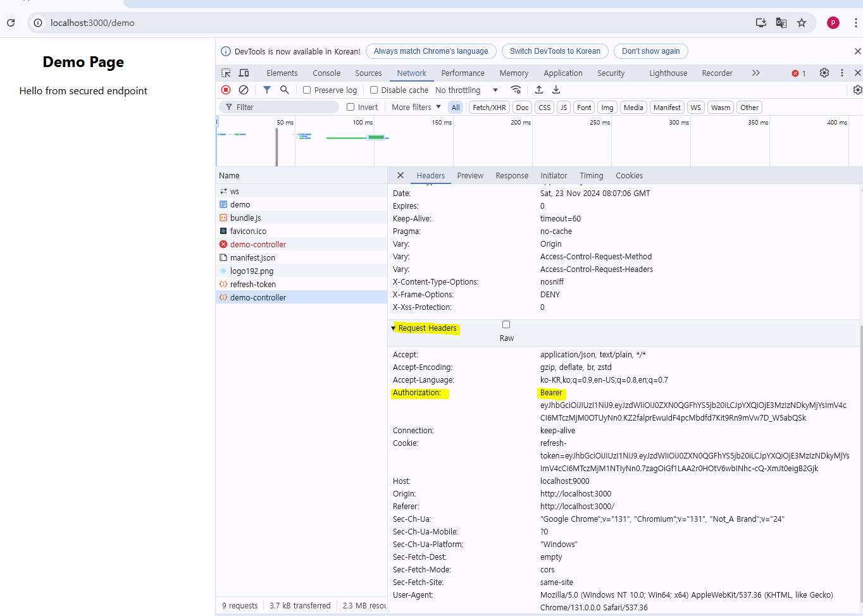Open the red error count indicator
The image size is (863, 616).
click(x=799, y=73)
